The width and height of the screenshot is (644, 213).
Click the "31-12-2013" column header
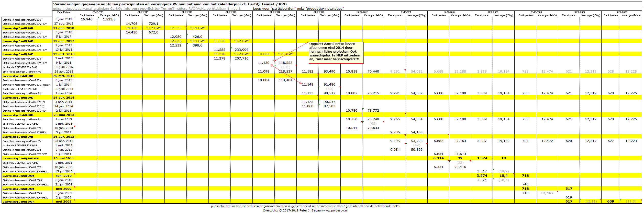click(319, 12)
